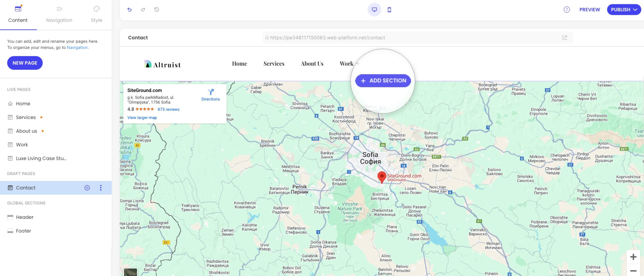The width and height of the screenshot is (644, 276).
Task: Click About Us in the site menu
Action: tap(312, 64)
